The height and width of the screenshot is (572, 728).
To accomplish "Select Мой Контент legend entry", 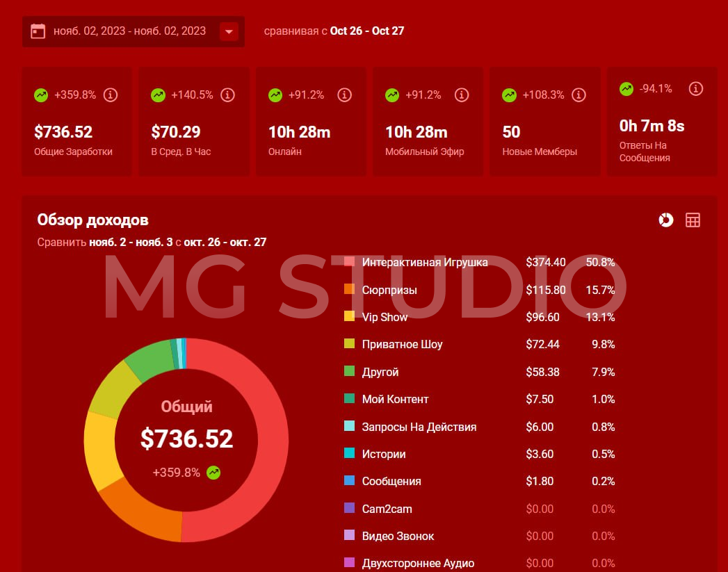I will click(395, 399).
